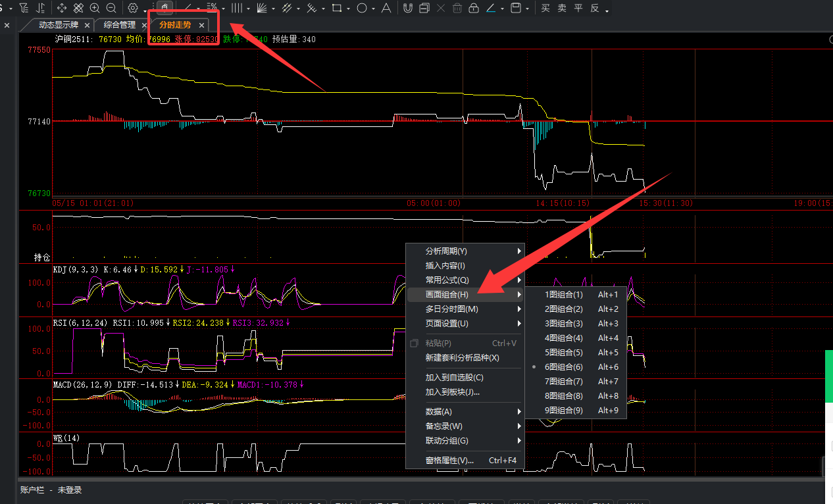Click the 反 reverse position button

coord(595,8)
